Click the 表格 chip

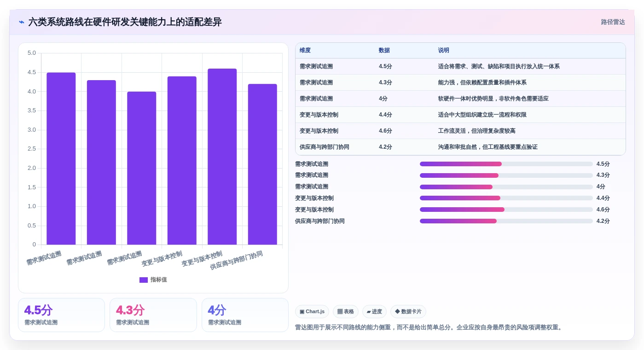346,312
